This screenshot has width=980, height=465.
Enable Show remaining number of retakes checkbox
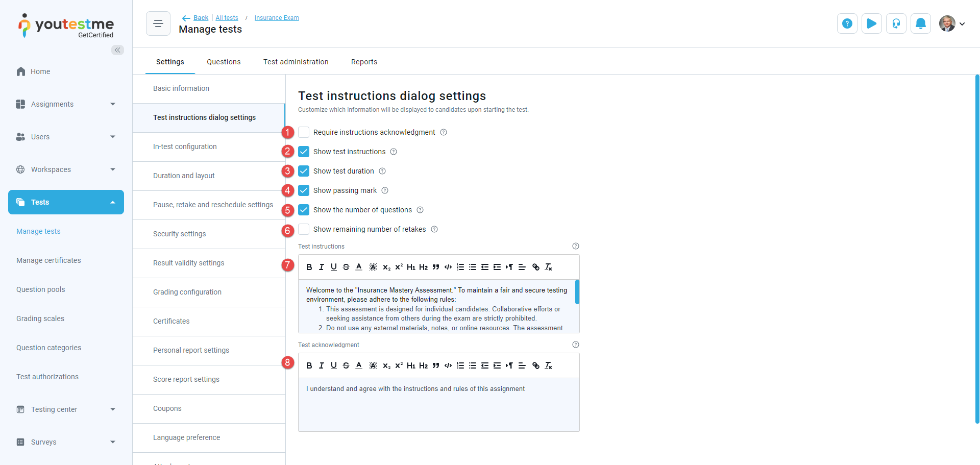coord(304,229)
